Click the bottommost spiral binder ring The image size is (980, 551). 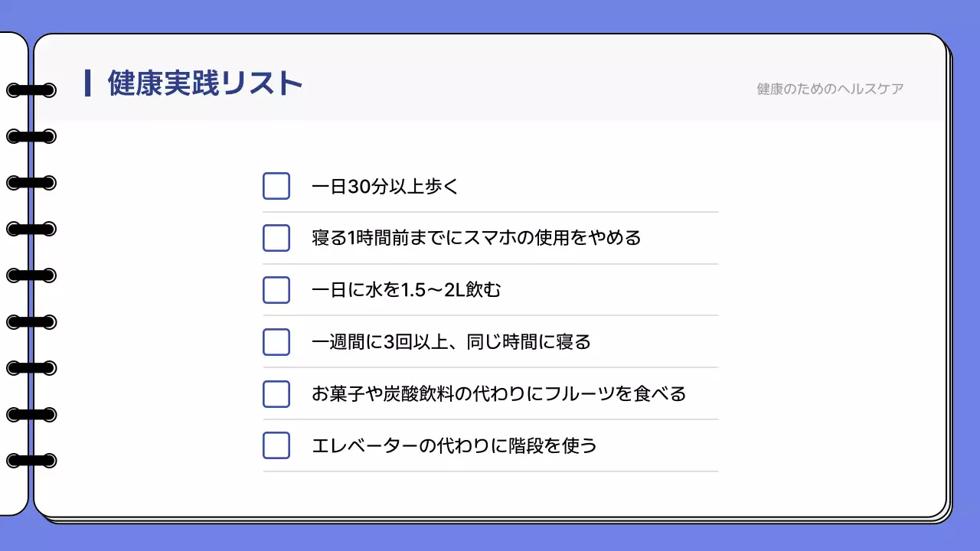(31, 461)
